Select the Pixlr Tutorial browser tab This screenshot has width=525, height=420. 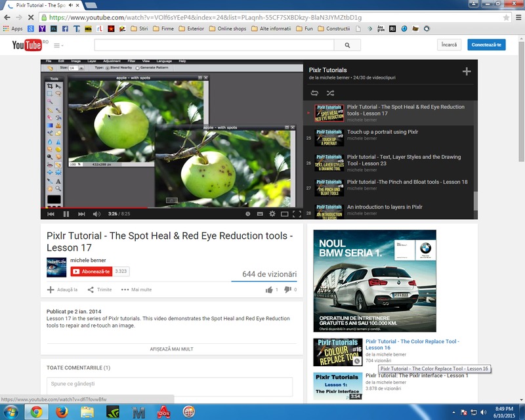tap(41, 5)
